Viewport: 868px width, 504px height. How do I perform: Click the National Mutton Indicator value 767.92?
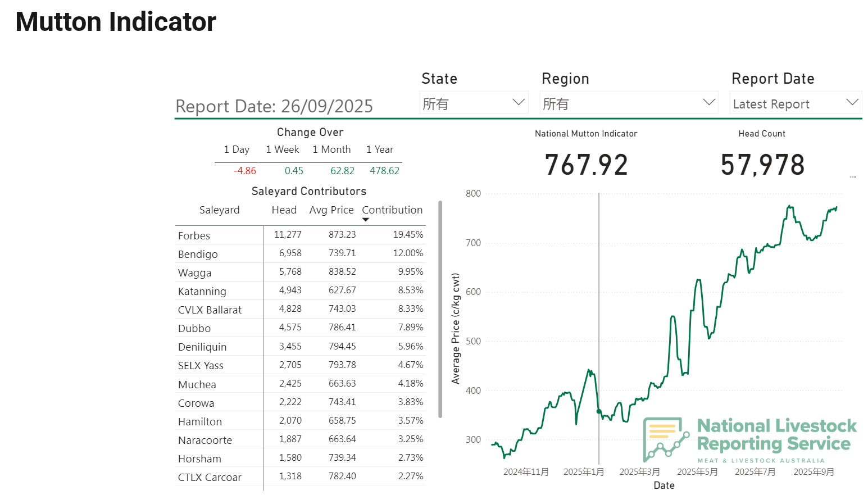click(586, 165)
